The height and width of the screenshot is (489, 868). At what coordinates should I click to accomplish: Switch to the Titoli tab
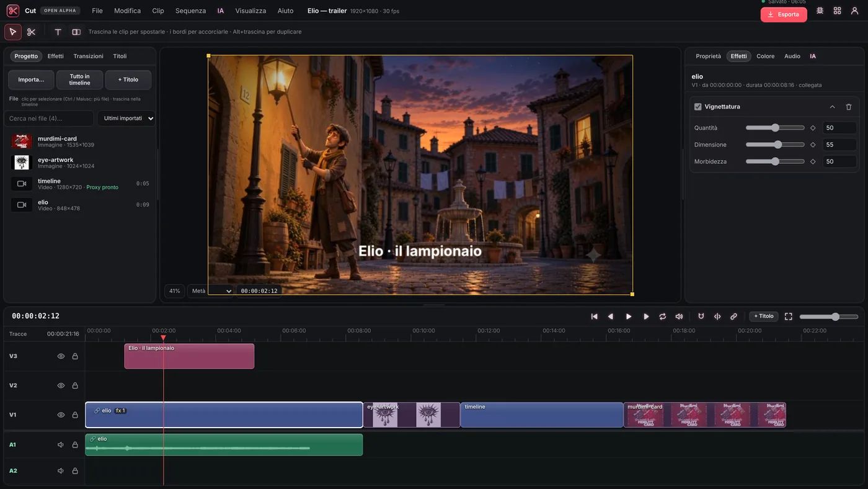pyautogui.click(x=120, y=56)
